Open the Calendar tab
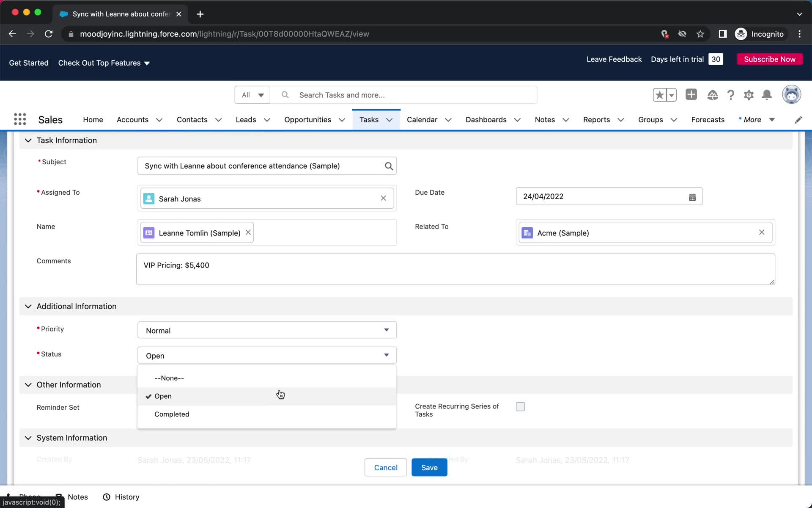This screenshot has width=812, height=508. point(422,120)
